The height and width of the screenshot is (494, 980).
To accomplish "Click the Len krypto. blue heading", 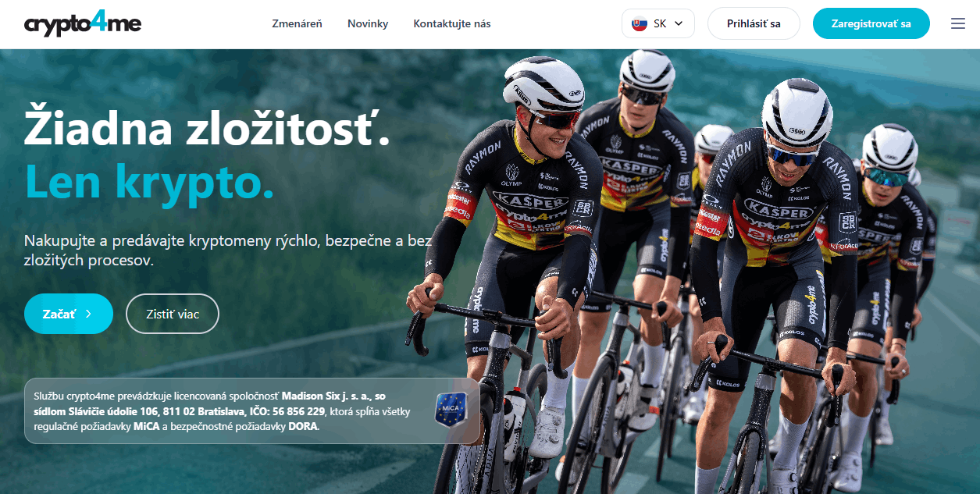I will 149,180.
